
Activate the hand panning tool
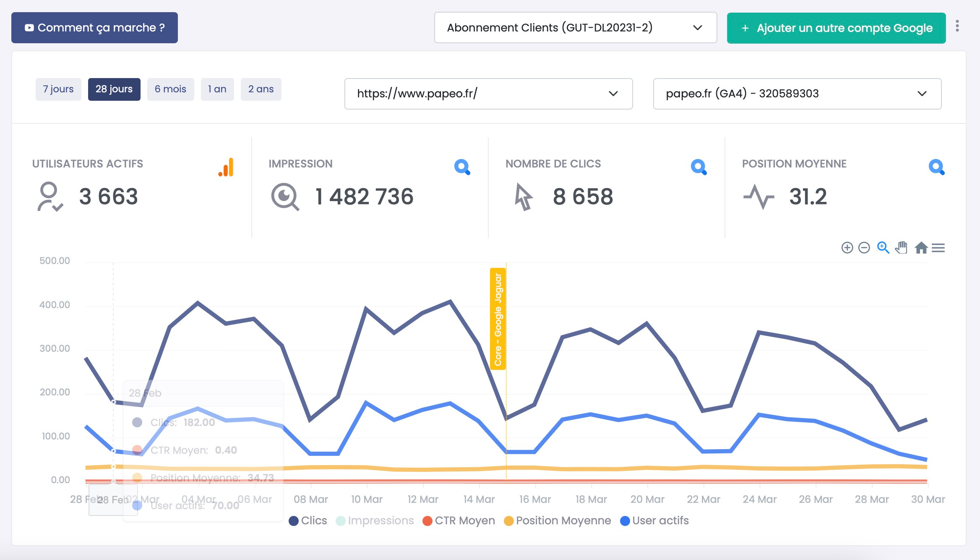(901, 248)
